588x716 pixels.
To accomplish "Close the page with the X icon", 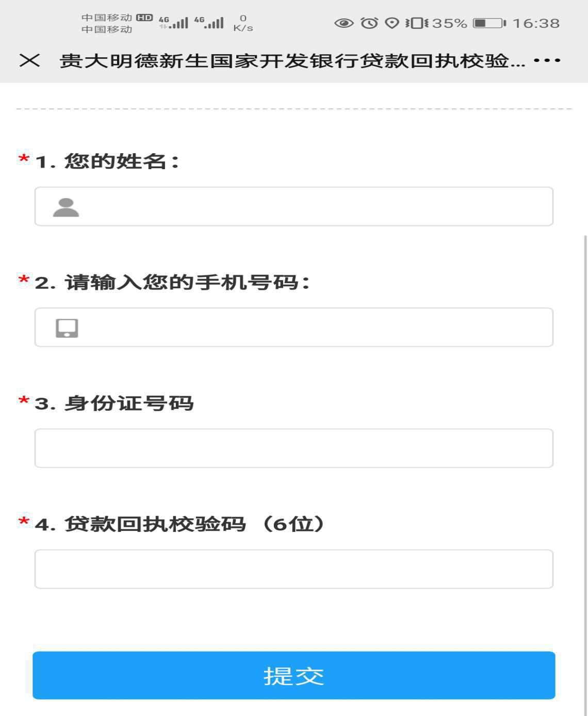I will (29, 61).
